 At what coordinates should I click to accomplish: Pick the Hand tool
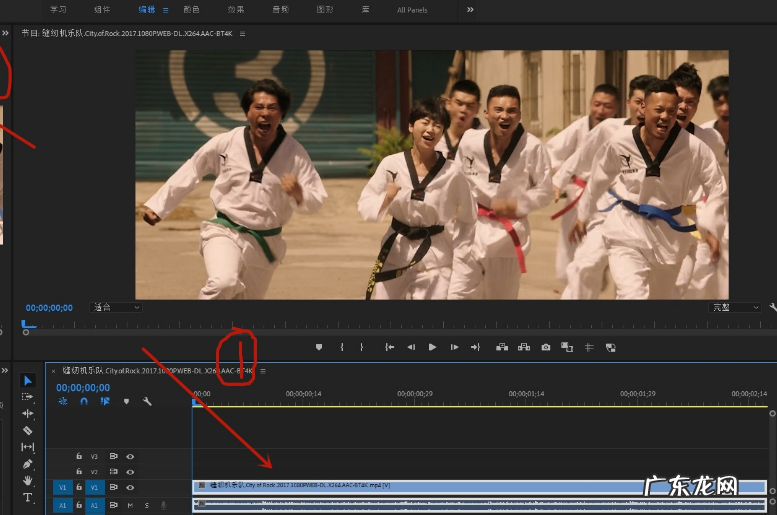pos(28,481)
